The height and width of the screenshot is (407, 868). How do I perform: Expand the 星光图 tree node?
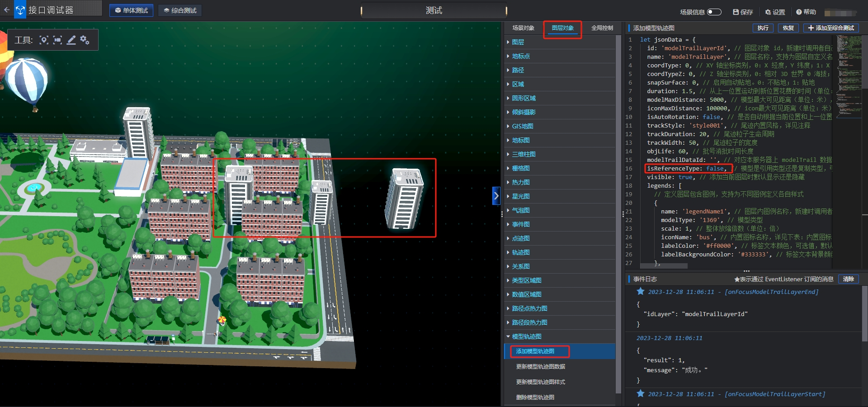[560, 196]
